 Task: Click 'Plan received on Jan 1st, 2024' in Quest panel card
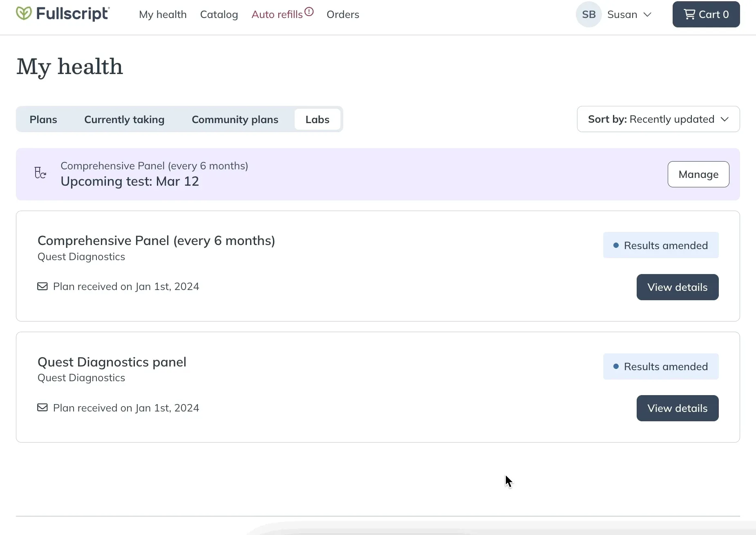[x=126, y=408]
